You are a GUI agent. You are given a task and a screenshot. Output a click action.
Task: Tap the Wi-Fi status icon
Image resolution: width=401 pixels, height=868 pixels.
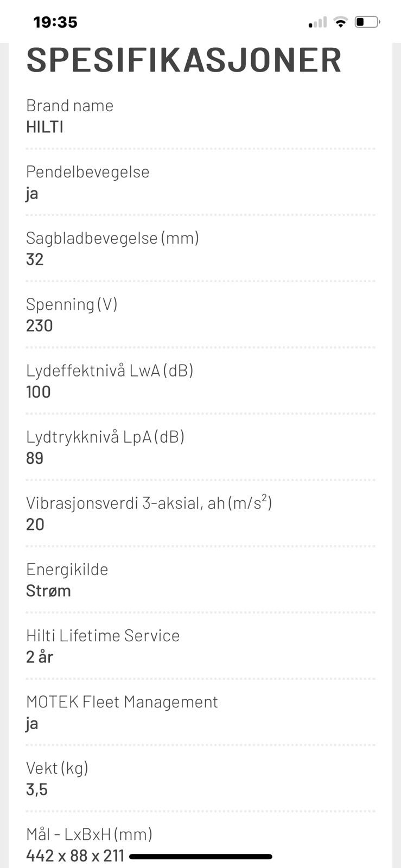coord(341,22)
